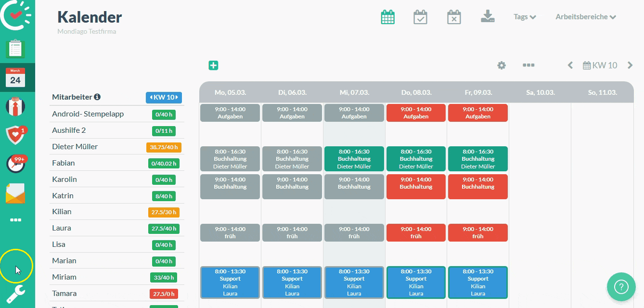Click the blue KW 10 week badge

(x=164, y=97)
